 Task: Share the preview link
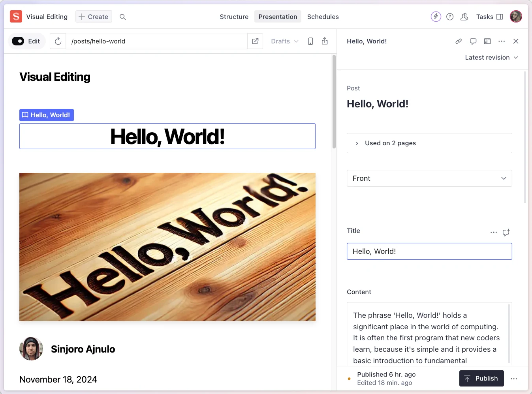coord(325,41)
